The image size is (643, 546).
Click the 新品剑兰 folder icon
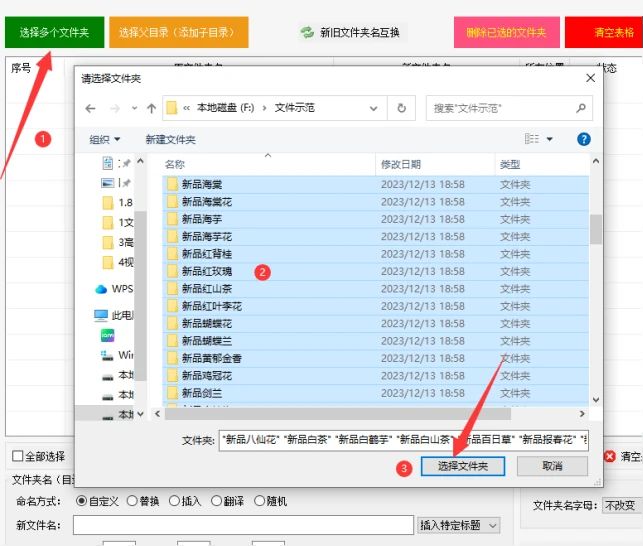point(172,393)
